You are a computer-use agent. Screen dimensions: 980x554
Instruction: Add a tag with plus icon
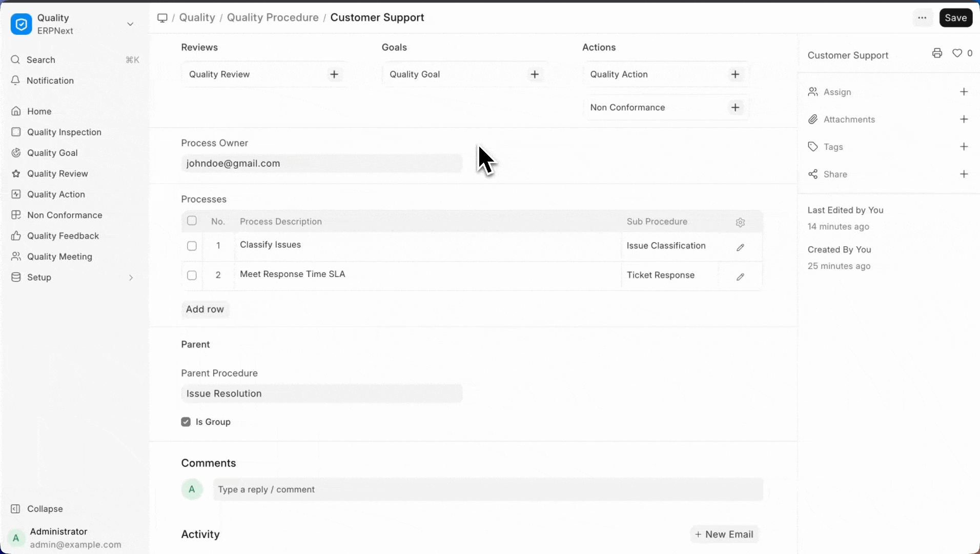[x=964, y=147]
